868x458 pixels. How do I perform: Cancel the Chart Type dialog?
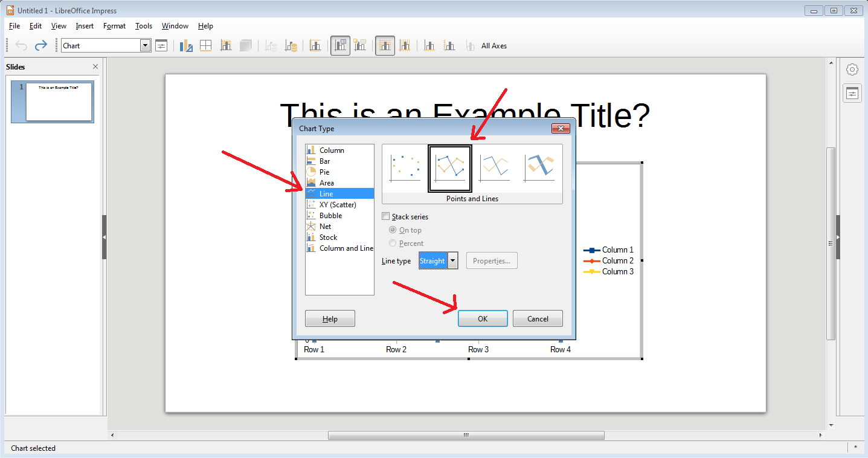click(x=538, y=318)
